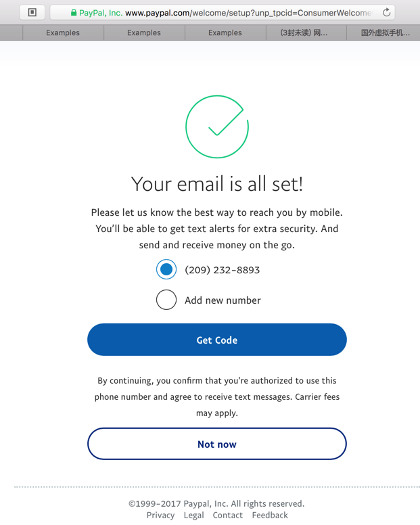Select the (209) 232-8893 radio option
The height and width of the screenshot is (525, 420).
coord(166,269)
